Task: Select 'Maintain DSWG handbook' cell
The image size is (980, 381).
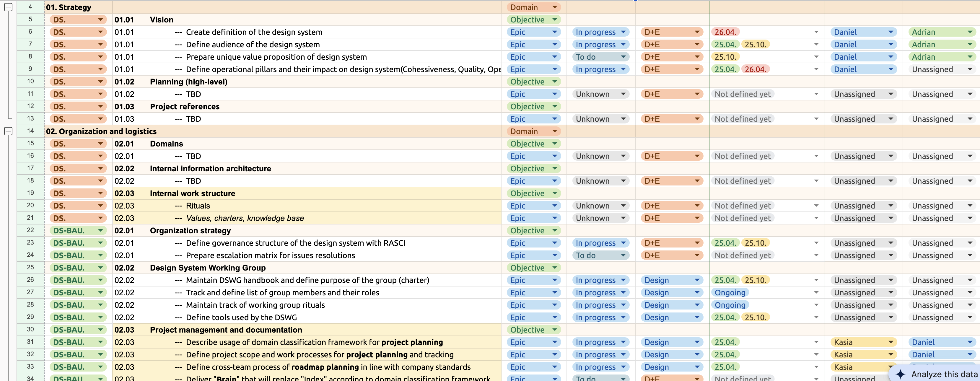Action: 342,280
